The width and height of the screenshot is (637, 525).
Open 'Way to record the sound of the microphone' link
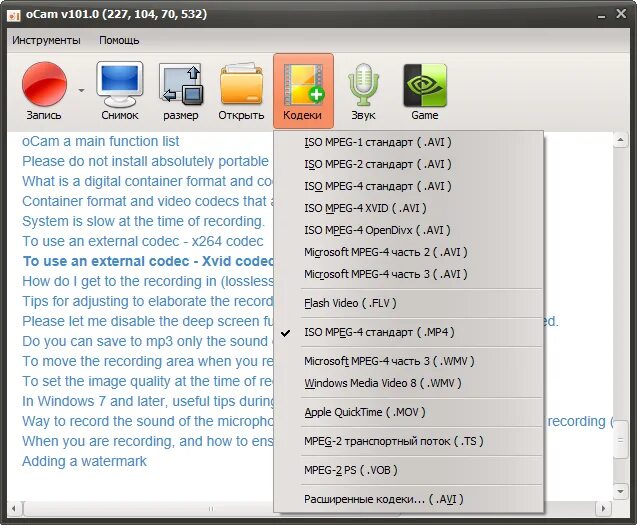(147, 421)
